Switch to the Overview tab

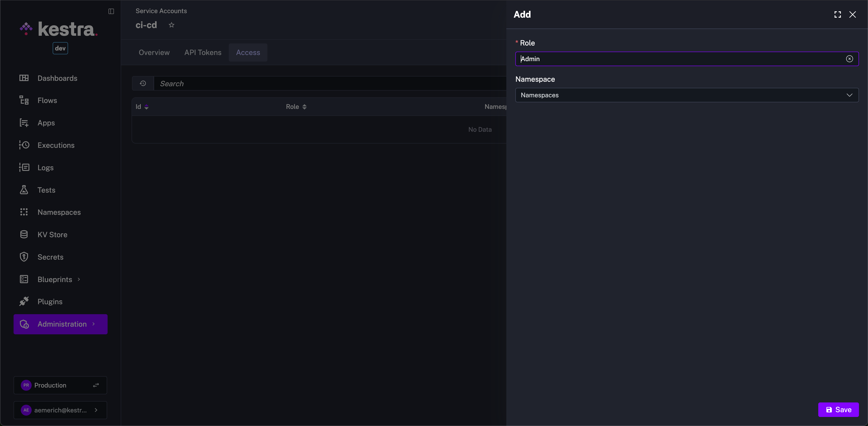154,52
